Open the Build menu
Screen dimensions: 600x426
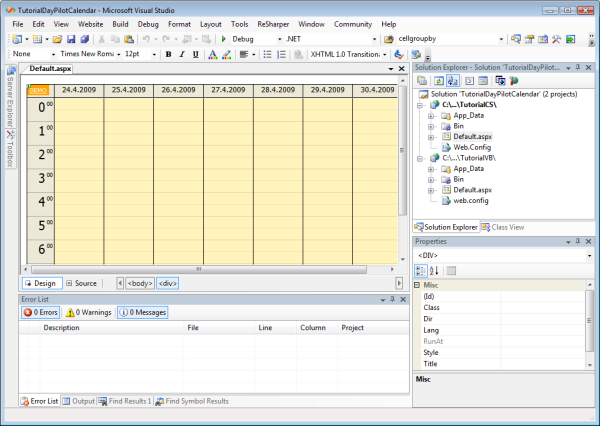click(120, 24)
